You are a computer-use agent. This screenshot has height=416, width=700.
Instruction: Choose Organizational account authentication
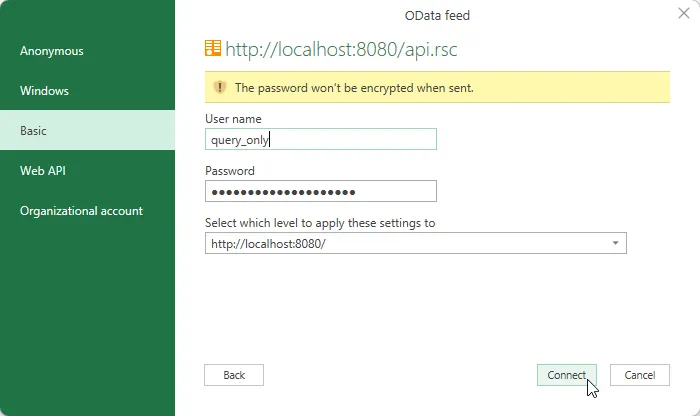pos(81,211)
